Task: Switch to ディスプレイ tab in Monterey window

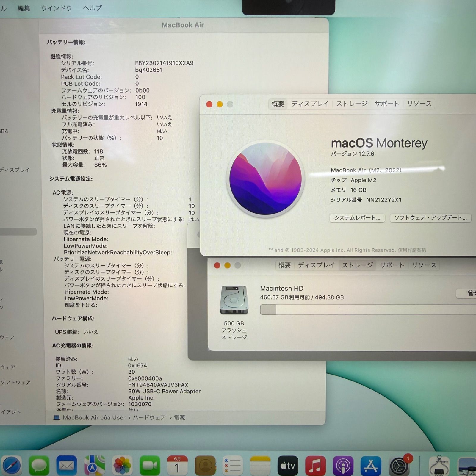Action: coord(310,104)
